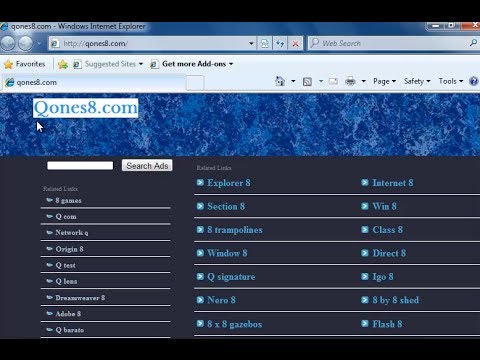Open the Q test link
The width and height of the screenshot is (480, 360).
[x=65, y=265]
